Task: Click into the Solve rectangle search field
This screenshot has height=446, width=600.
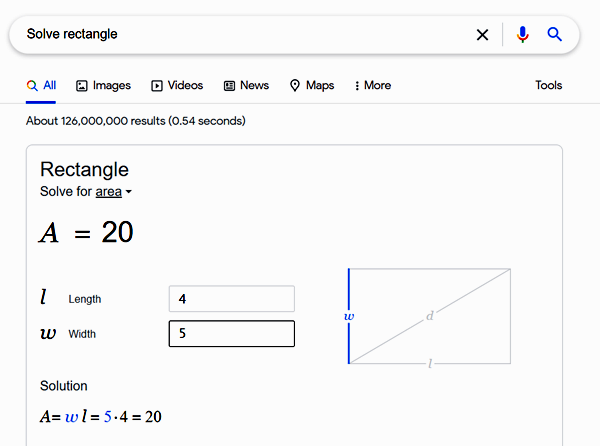Action: pyautogui.click(x=240, y=34)
